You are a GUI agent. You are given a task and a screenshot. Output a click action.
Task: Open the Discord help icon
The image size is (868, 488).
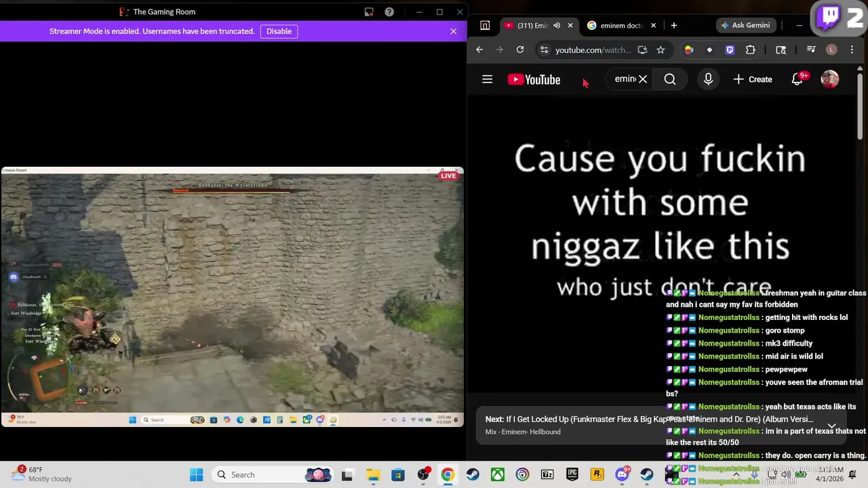pyautogui.click(x=389, y=12)
